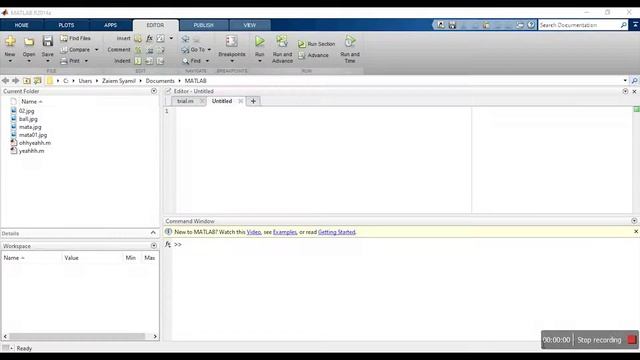Viewport: 640px width, 360px height.
Task: Click the Comment out lines icon
Action: click(x=138, y=50)
